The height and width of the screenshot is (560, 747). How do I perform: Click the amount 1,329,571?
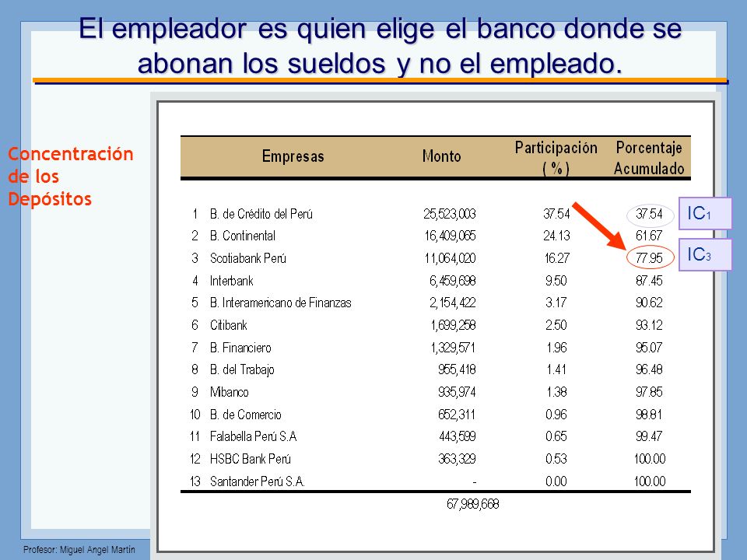click(x=453, y=348)
